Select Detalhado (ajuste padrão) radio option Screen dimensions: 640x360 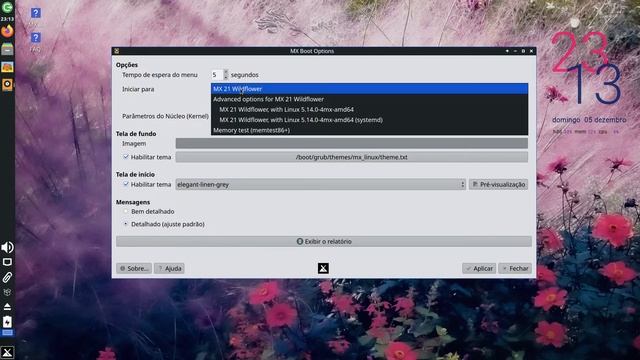click(126, 224)
